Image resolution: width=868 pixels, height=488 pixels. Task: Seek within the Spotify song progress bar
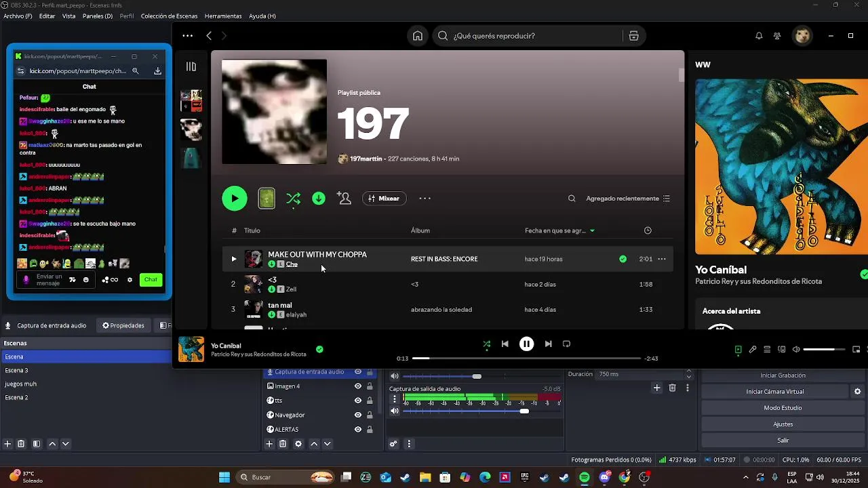526,358
